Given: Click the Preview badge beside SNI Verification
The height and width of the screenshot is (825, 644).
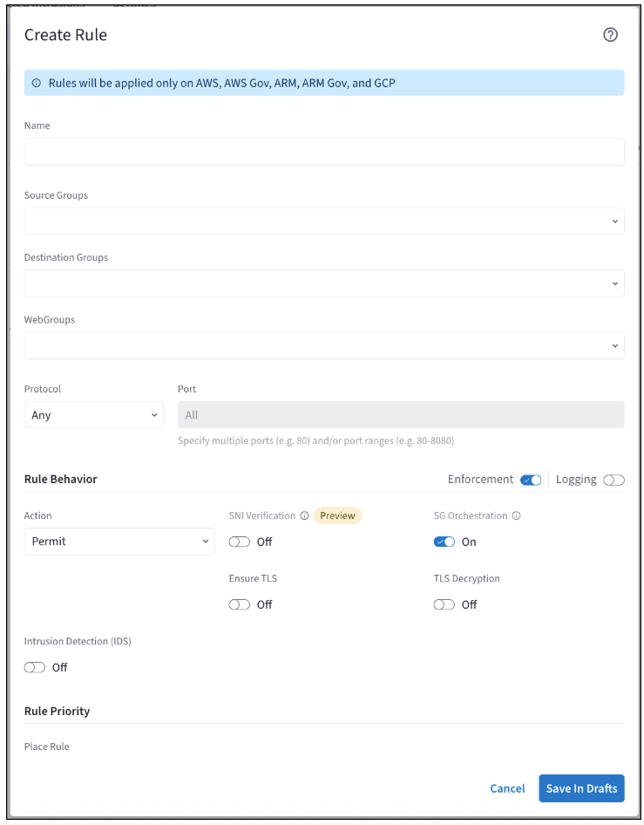Looking at the screenshot, I should (337, 516).
